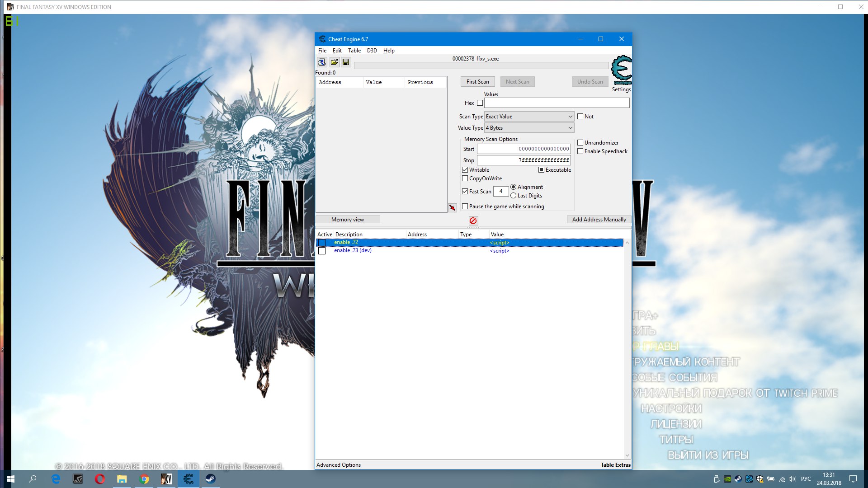Open the Opera browser from the taskbar
868x488 pixels.
(100, 479)
